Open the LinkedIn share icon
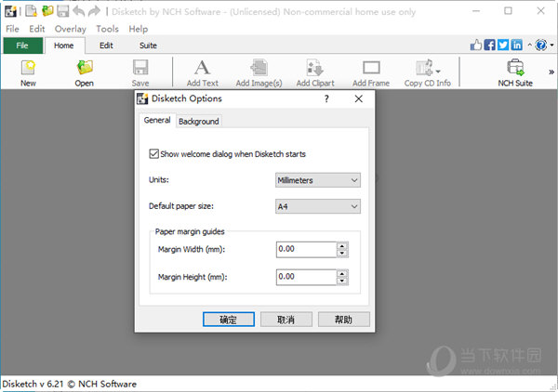Viewport: 558px width, 392px height. pos(517,45)
